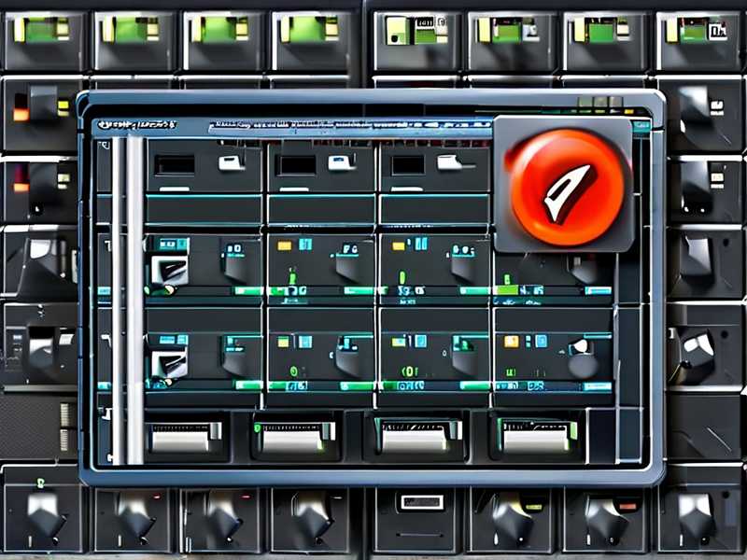747x560 pixels.
Task: Click the yellow indicator in the second middle-row panel
Action: [x=282, y=245]
